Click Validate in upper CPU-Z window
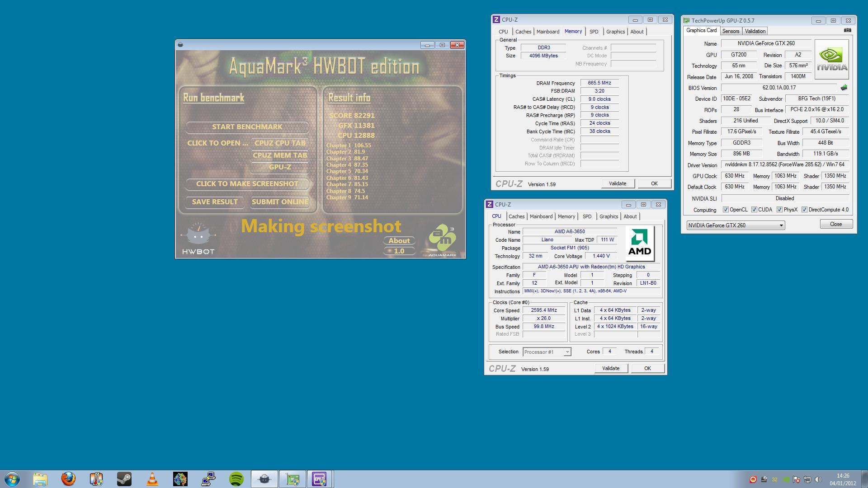 618,183
